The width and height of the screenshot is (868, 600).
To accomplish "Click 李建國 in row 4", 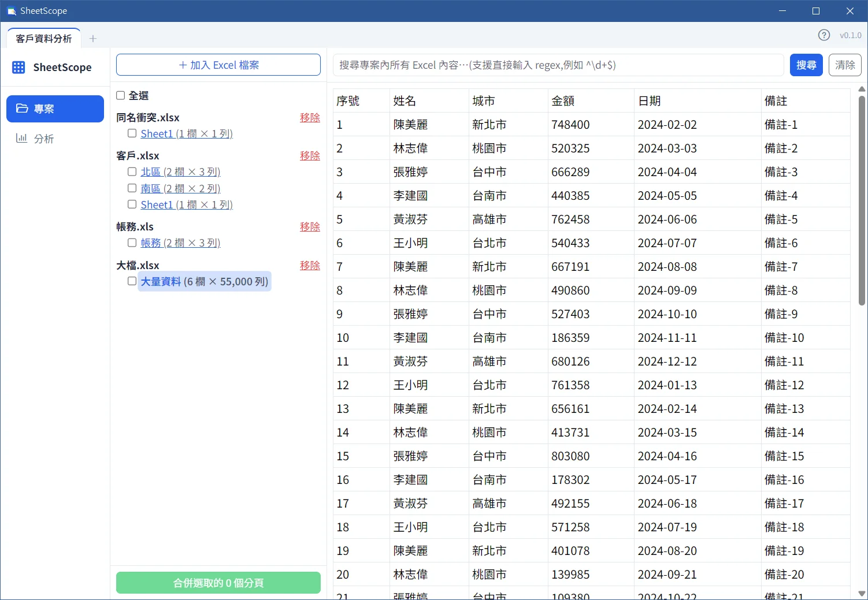I will [x=429, y=195].
